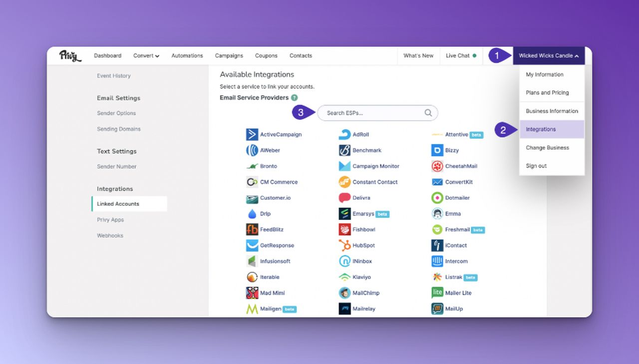Click the Attentive provider name

click(457, 135)
